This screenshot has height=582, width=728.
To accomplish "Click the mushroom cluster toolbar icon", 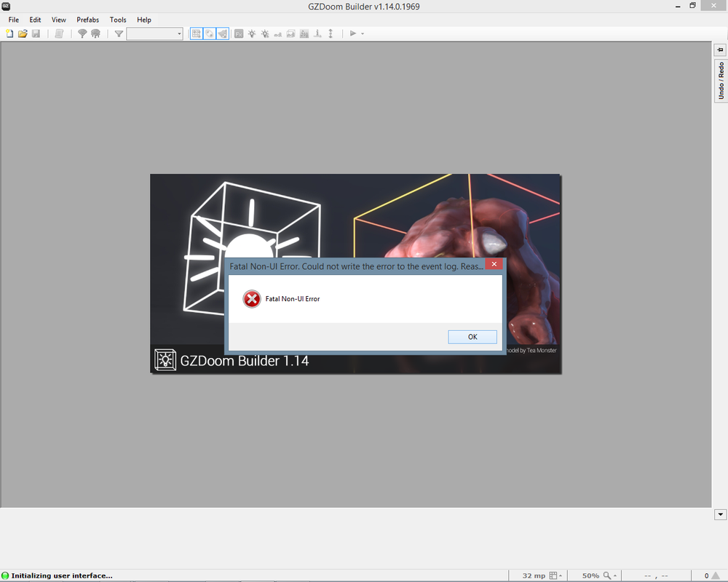I will click(x=95, y=33).
